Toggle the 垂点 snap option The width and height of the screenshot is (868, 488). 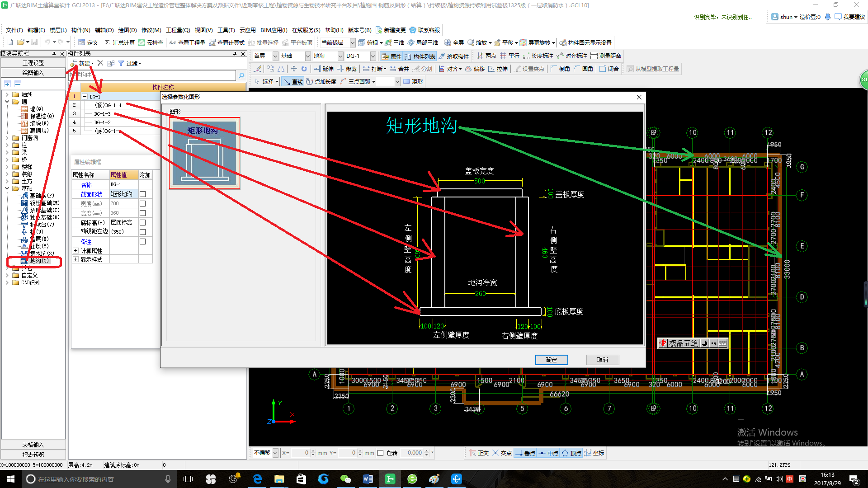pos(525,453)
